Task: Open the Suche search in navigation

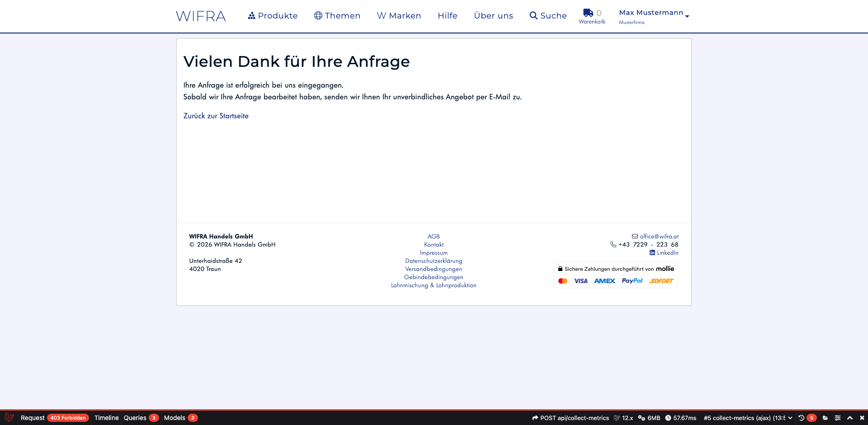Action: point(548,16)
